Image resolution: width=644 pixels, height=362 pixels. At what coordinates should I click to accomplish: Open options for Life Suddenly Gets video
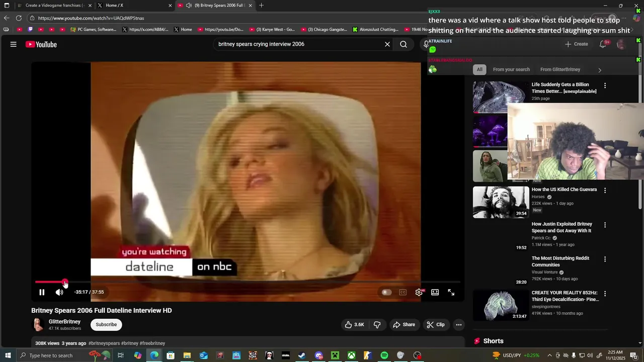[x=605, y=85]
